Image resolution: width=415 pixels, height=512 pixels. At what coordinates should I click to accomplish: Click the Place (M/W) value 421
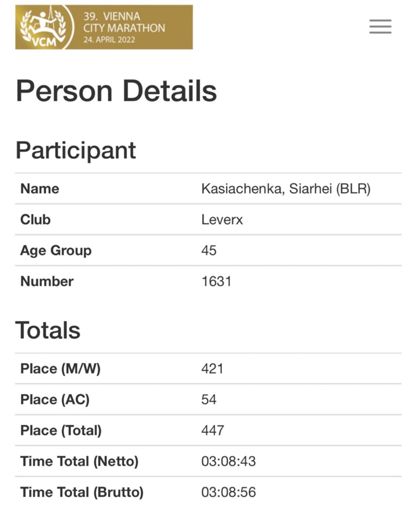(212, 369)
